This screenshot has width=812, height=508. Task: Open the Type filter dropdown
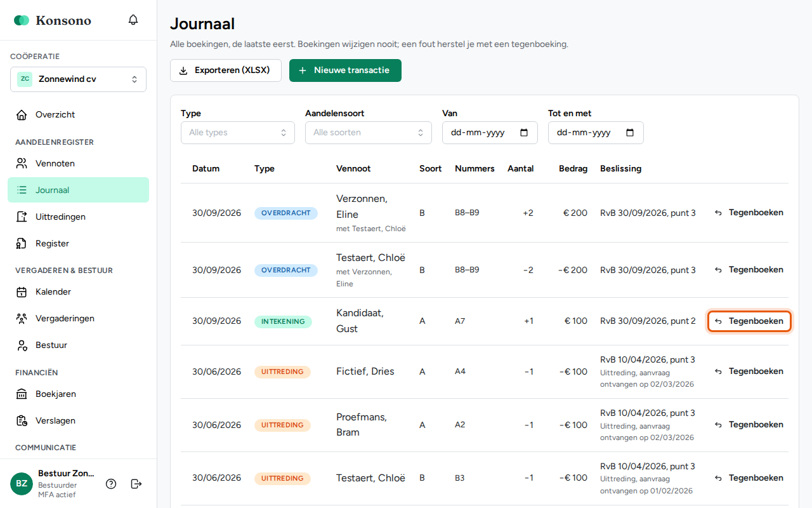pyautogui.click(x=238, y=133)
